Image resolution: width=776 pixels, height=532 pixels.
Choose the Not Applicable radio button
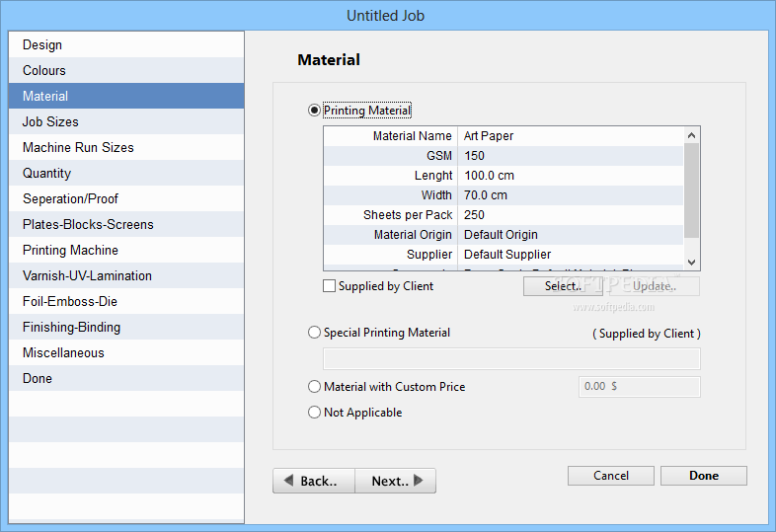click(x=314, y=413)
